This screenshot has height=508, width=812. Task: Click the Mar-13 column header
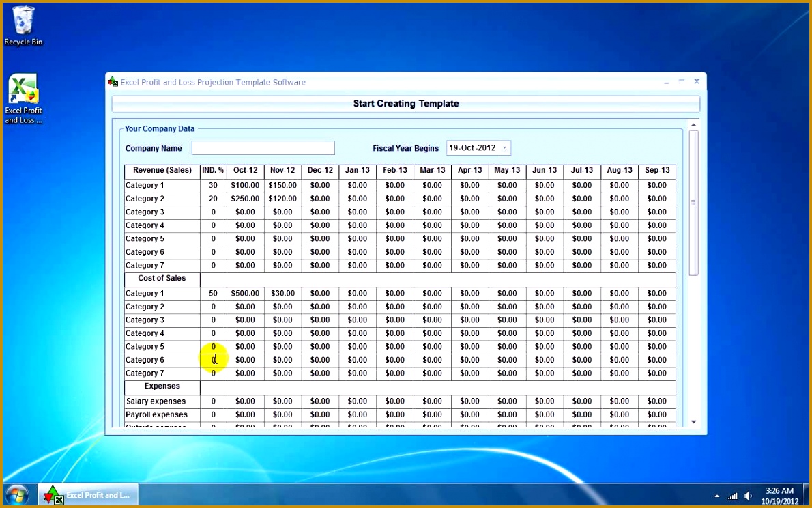(x=433, y=171)
